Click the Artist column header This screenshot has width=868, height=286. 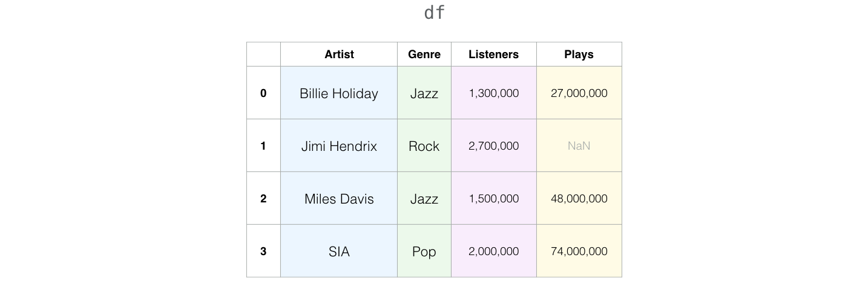point(339,55)
